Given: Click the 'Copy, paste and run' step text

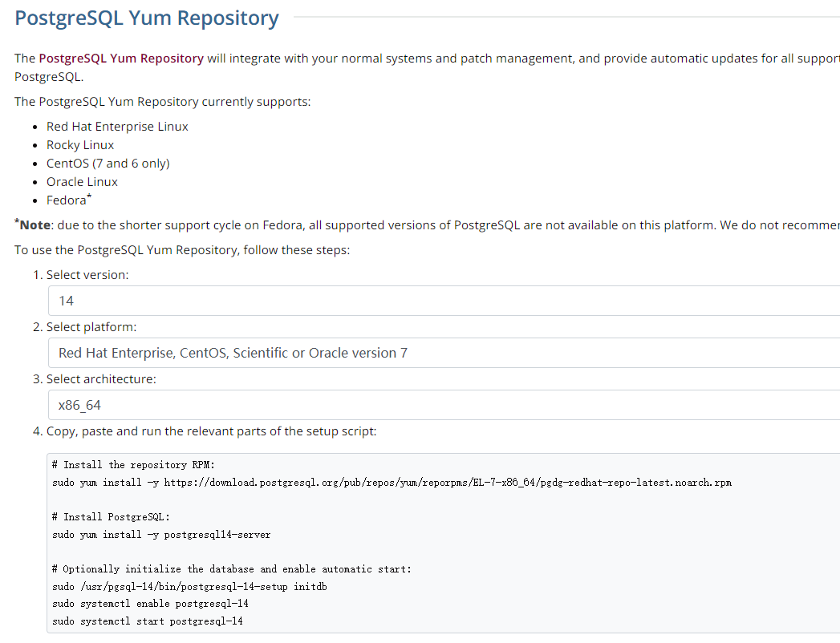Looking at the screenshot, I should tap(211, 431).
